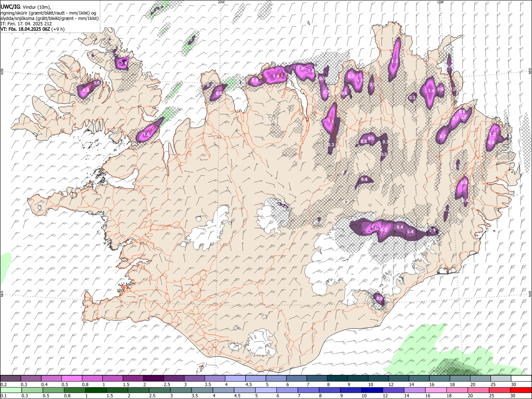The image size is (532, 399).
Task: Click the UWC/IG title text
Action: coord(10,7)
